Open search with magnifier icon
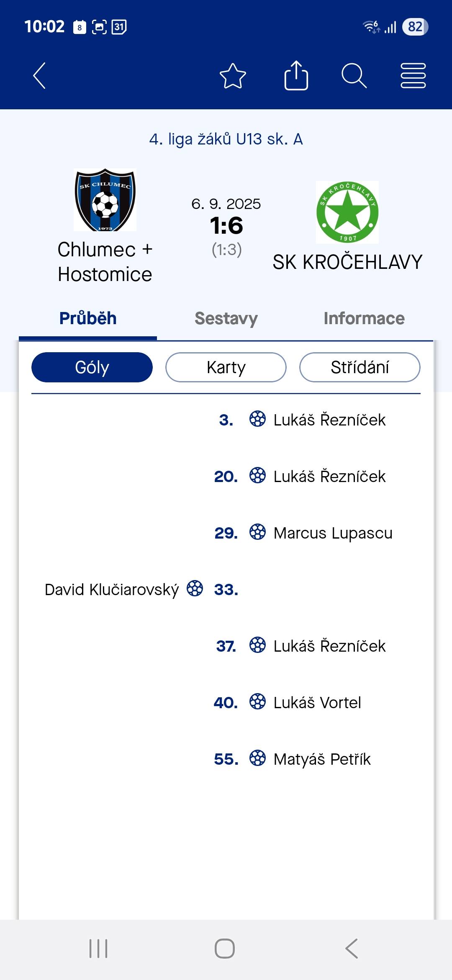 (x=354, y=76)
